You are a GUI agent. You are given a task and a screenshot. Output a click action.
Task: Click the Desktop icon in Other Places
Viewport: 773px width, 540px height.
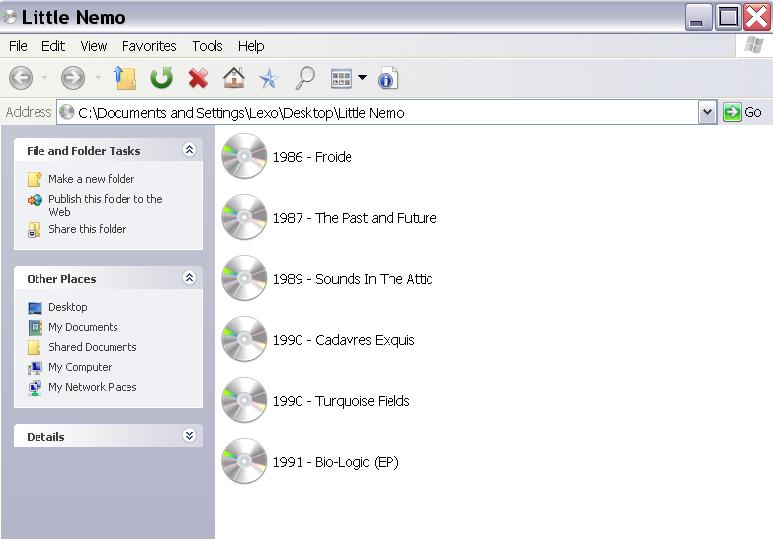[x=35, y=308]
